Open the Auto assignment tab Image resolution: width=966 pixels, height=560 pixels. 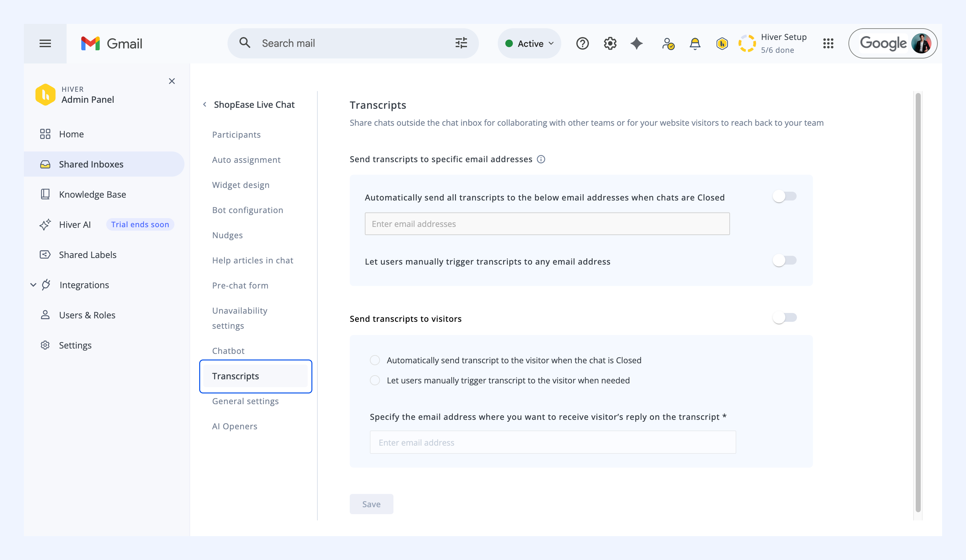pyautogui.click(x=246, y=159)
